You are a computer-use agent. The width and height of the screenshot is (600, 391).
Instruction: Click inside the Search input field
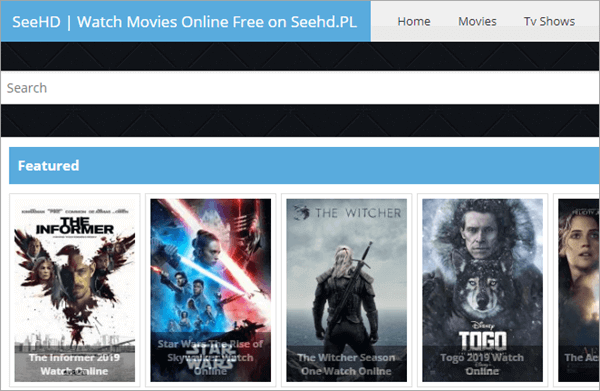(300, 88)
